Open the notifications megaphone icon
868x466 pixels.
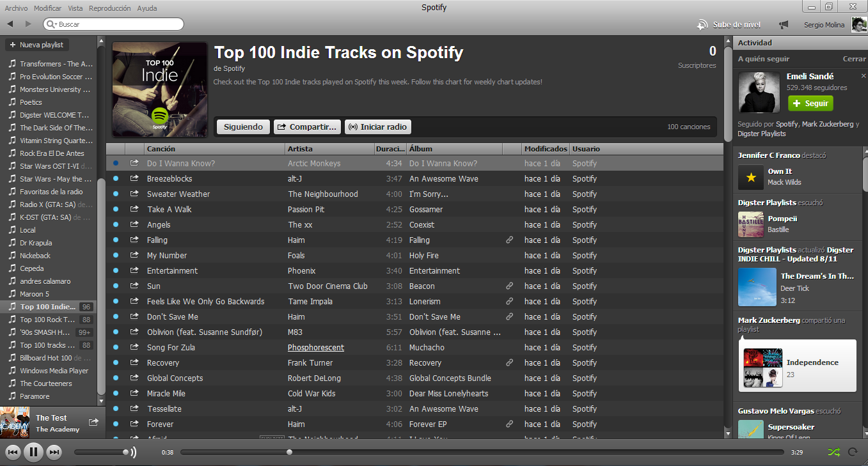pos(784,25)
